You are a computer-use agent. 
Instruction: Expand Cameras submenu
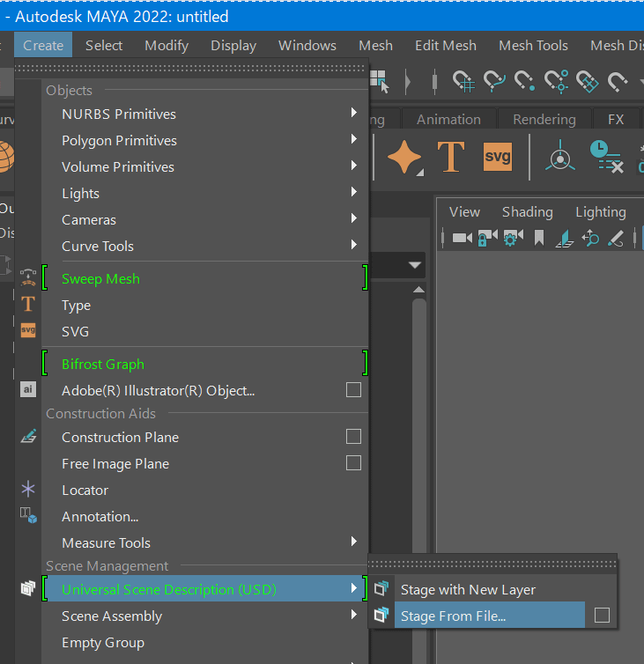(x=205, y=220)
